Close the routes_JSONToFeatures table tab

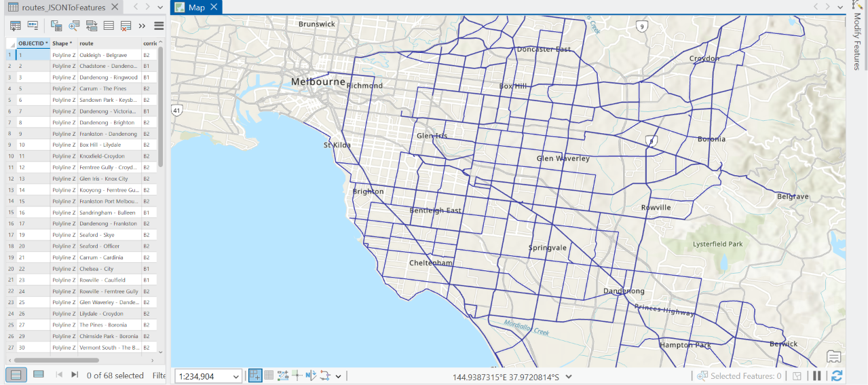click(114, 7)
